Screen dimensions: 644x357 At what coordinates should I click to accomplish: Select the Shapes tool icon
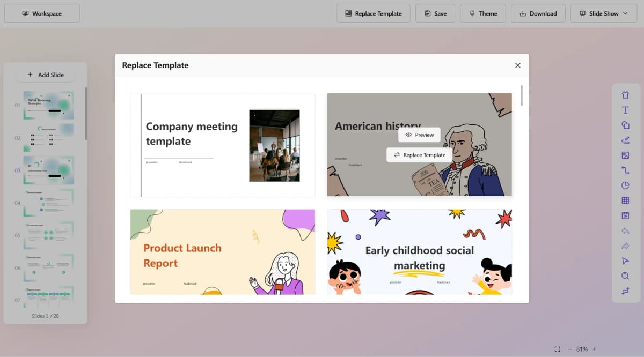pyautogui.click(x=625, y=125)
